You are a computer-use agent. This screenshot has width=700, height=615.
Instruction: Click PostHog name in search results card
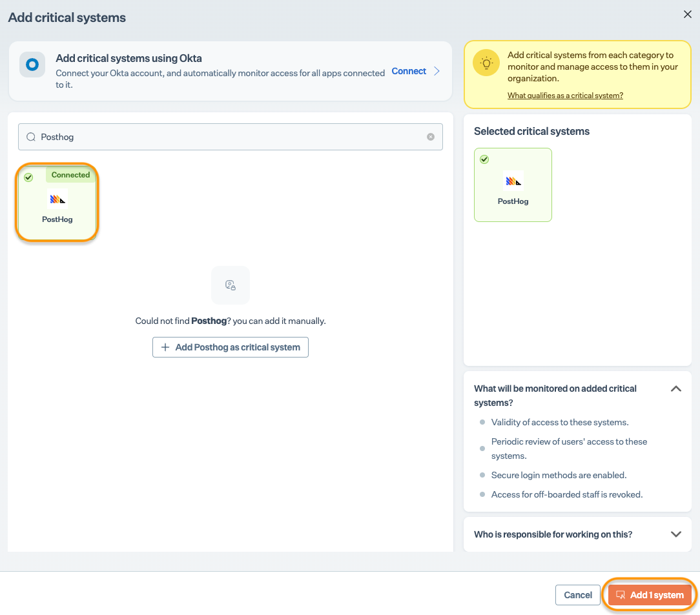click(x=57, y=219)
